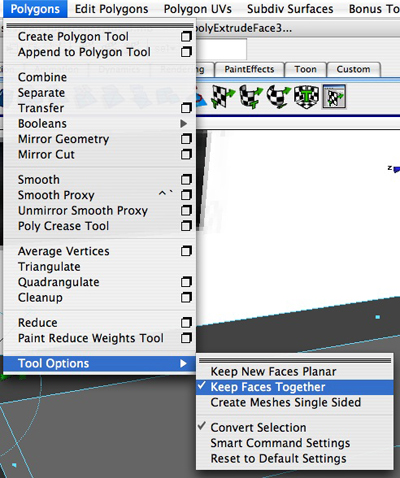
Task: Choose Create Polygon Tool menu item
Action: click(73, 36)
